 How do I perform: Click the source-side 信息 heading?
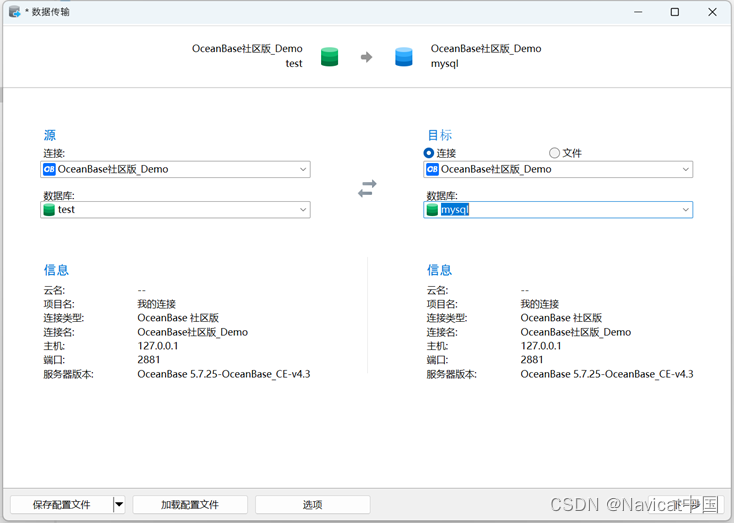coord(56,270)
